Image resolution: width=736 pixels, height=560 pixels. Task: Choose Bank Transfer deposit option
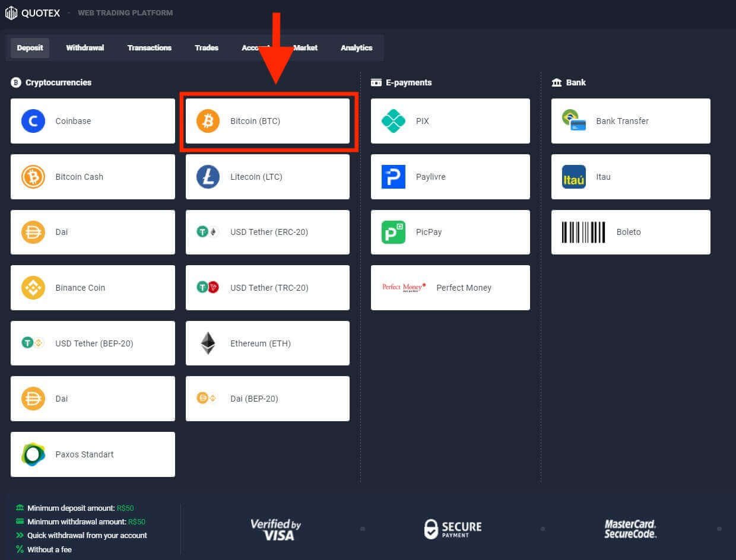pos(630,121)
